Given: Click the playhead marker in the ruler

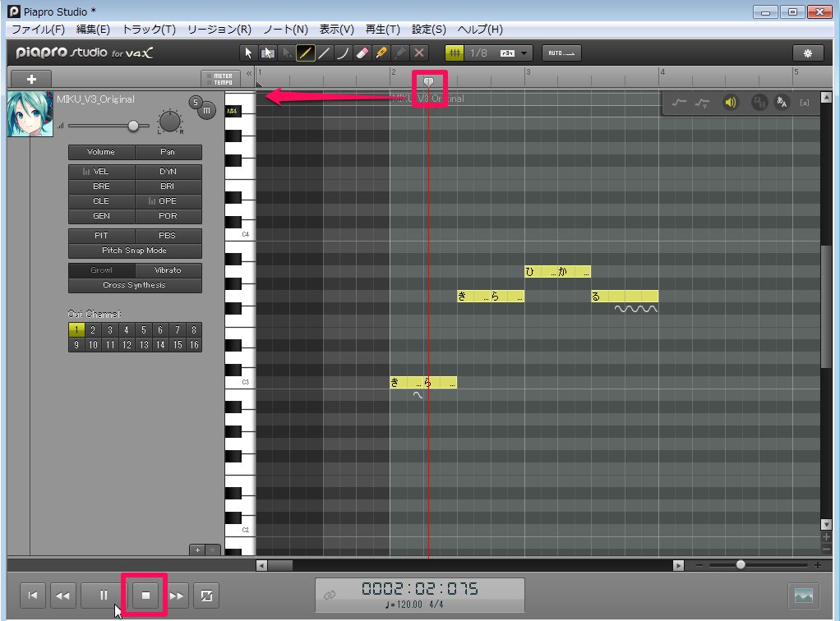Looking at the screenshot, I should pos(428,80).
